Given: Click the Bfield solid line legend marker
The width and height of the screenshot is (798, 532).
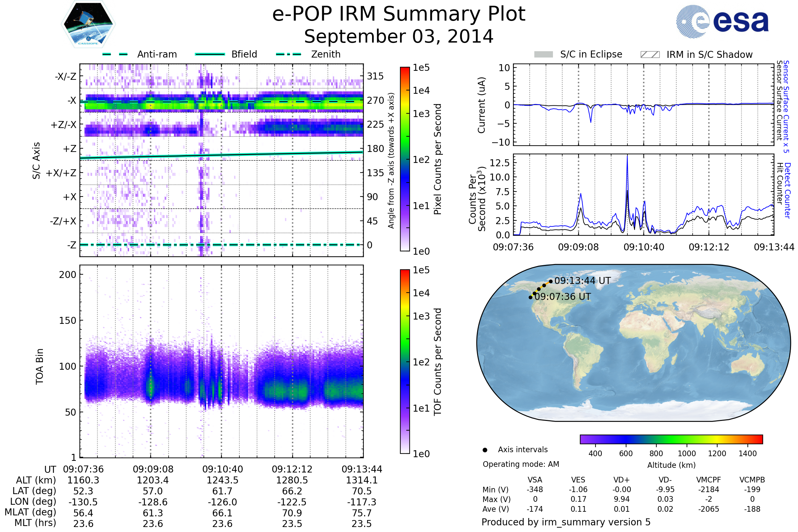Looking at the screenshot, I should [210, 54].
